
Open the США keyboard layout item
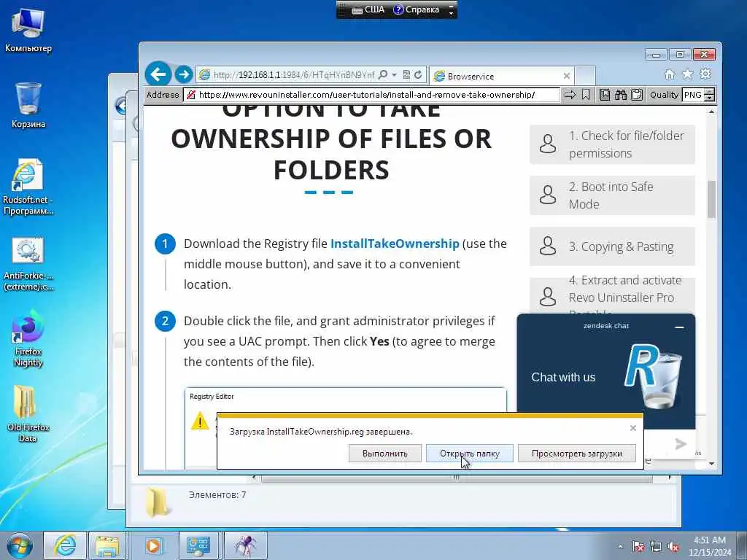click(x=368, y=9)
